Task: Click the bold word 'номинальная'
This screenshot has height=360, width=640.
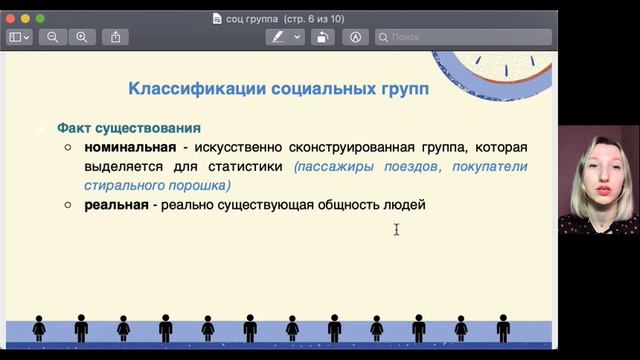Action: 130,147
